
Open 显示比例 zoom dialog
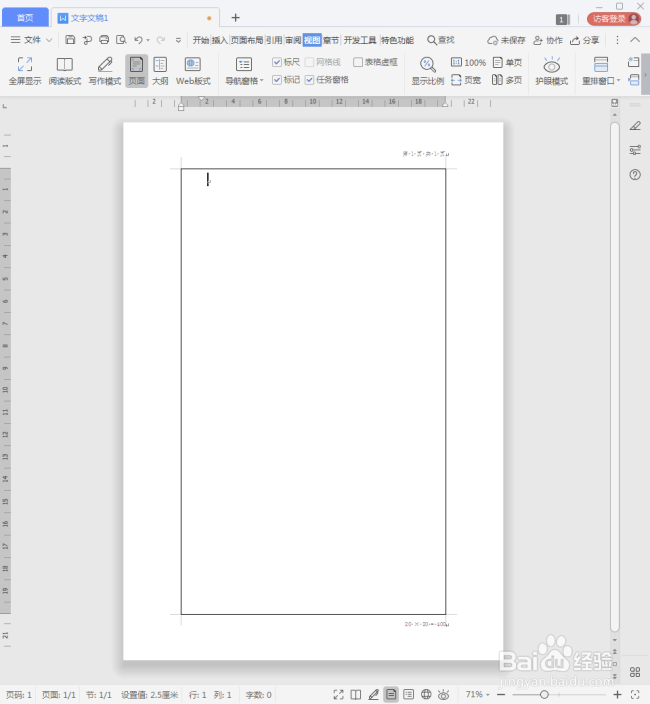pyautogui.click(x=428, y=70)
